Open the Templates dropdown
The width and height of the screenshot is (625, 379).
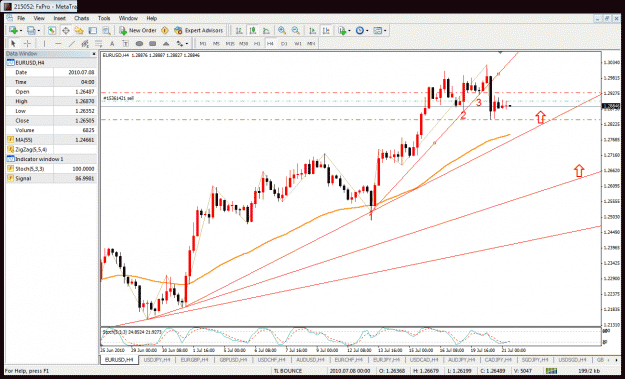click(x=380, y=30)
